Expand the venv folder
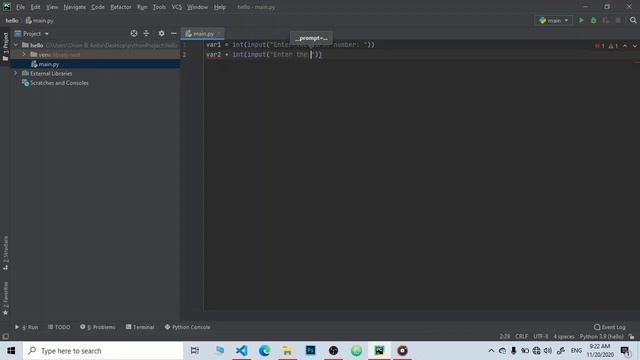Screen dimensions: 640x360 click(24, 54)
